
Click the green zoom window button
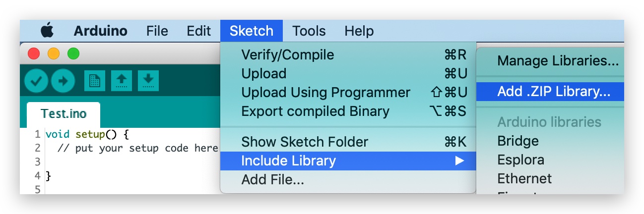tap(73, 53)
